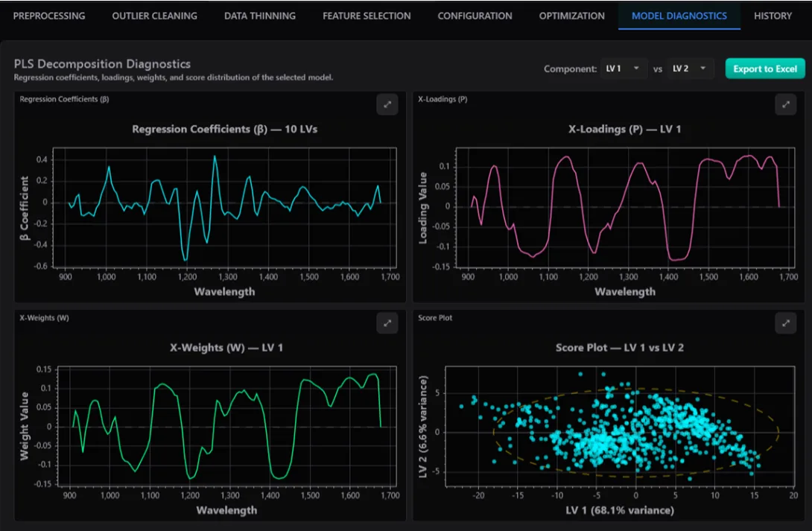Select the Model Diagnostics tab
This screenshot has width=812, height=531.
[x=679, y=16]
